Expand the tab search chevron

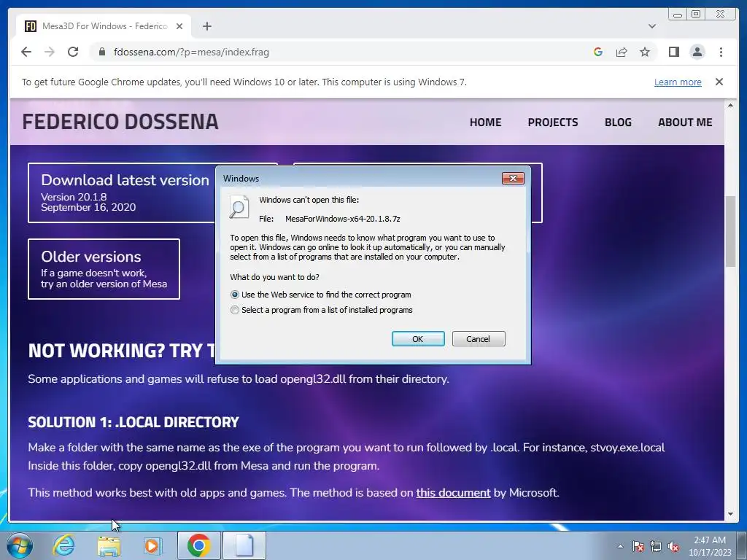(651, 26)
